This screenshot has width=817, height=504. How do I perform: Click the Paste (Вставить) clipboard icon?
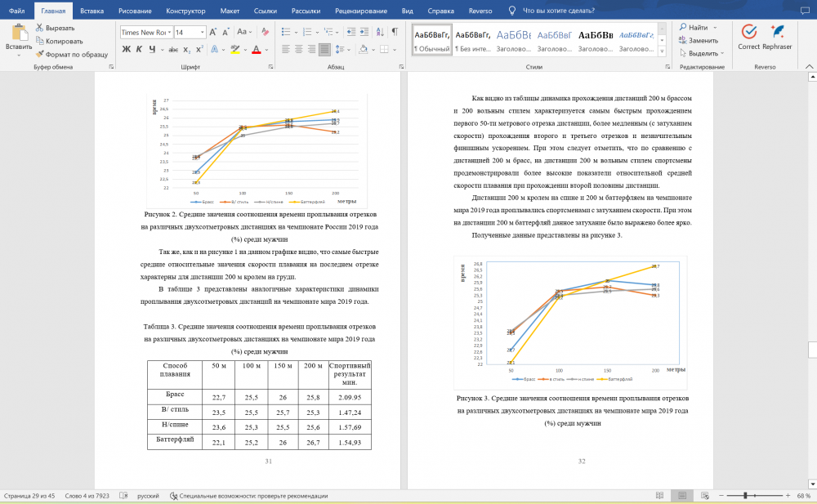pyautogui.click(x=20, y=33)
